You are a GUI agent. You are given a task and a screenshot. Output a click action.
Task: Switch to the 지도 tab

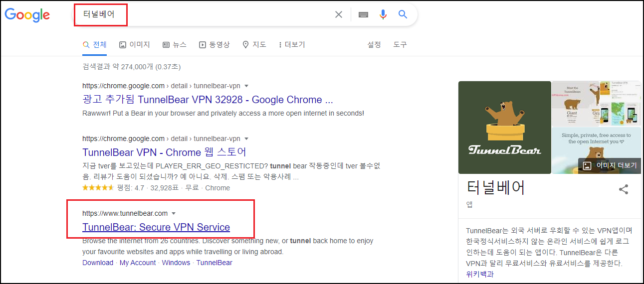click(x=254, y=44)
